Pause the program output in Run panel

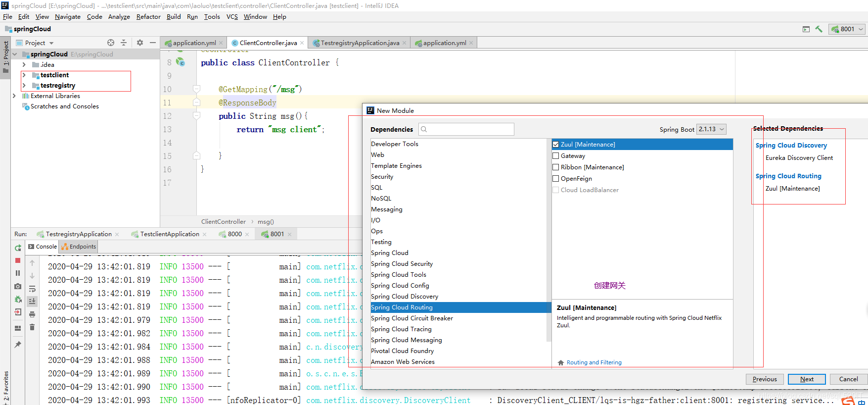tap(18, 273)
